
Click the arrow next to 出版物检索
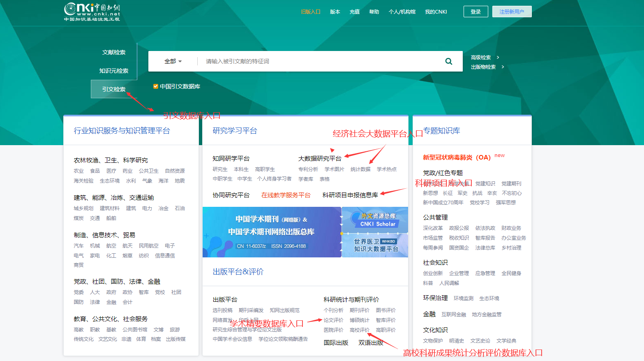tap(502, 67)
